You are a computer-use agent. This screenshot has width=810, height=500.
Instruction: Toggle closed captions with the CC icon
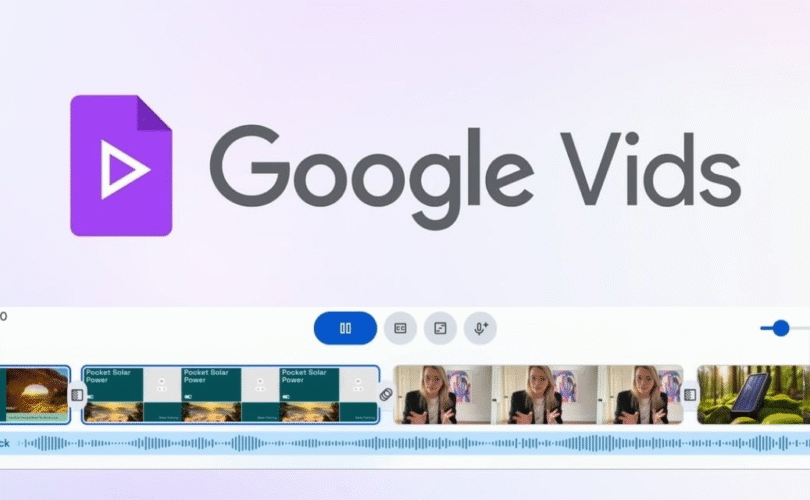400,328
